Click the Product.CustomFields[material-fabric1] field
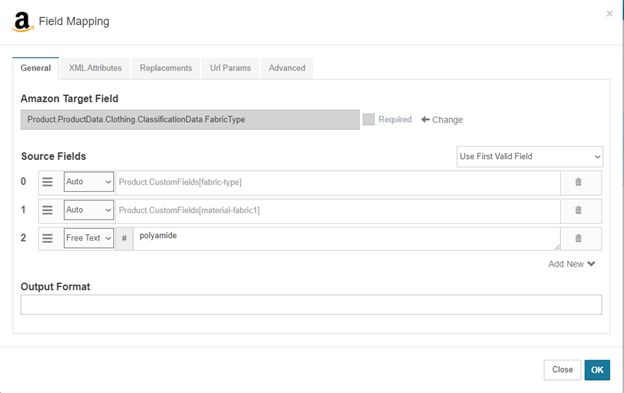 coord(337,211)
